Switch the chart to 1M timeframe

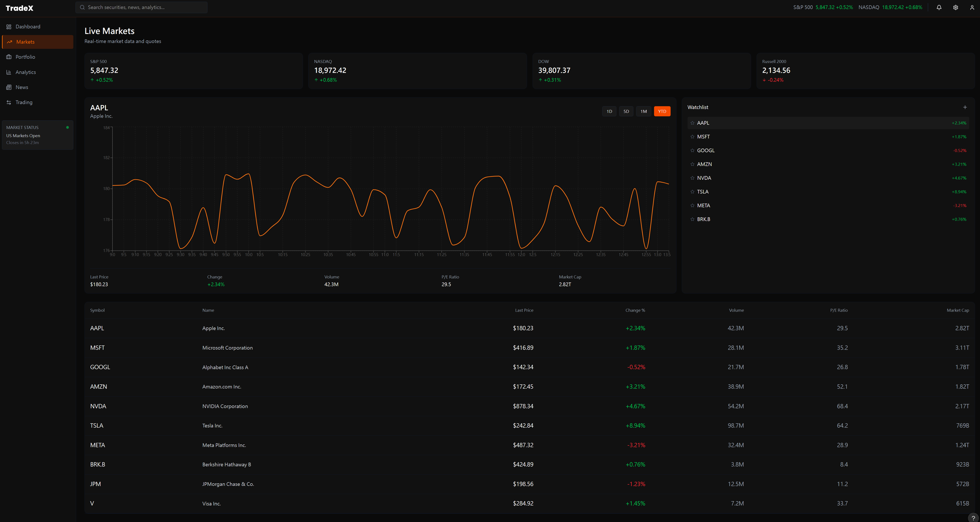click(x=643, y=111)
